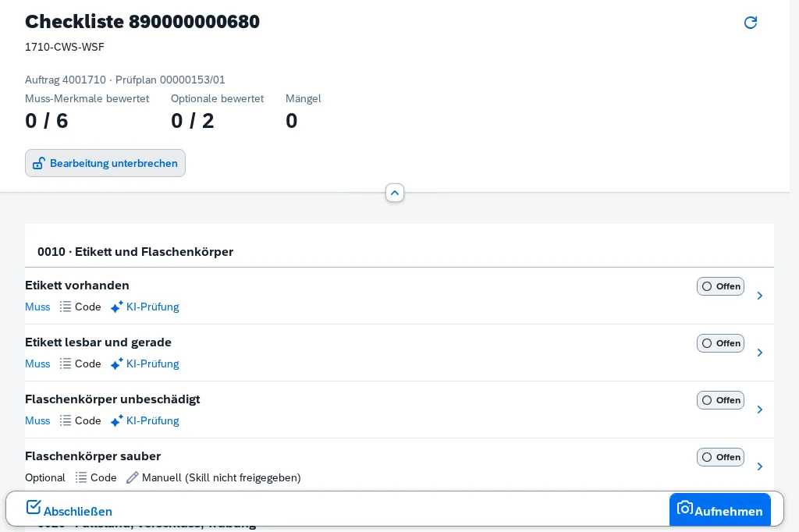799x532 pixels.
Task: Click the Muss-Merkmale bewertet label
Action: (87, 99)
